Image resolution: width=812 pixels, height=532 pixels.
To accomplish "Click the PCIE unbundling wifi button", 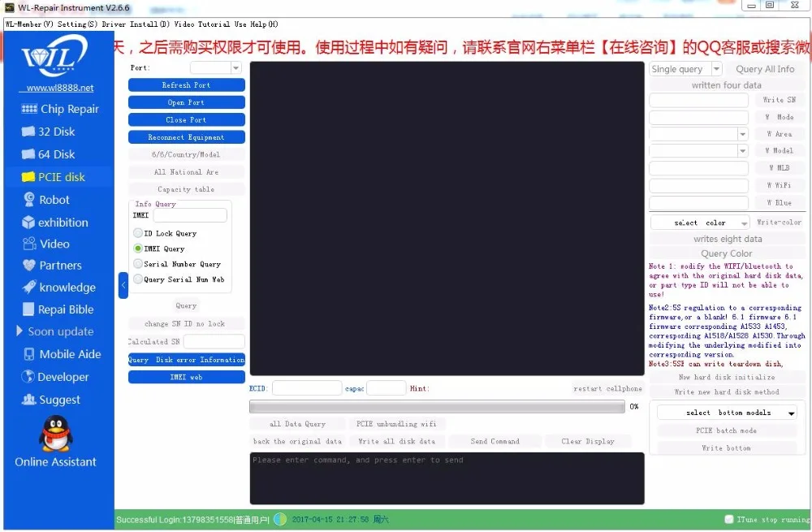I will (x=396, y=424).
